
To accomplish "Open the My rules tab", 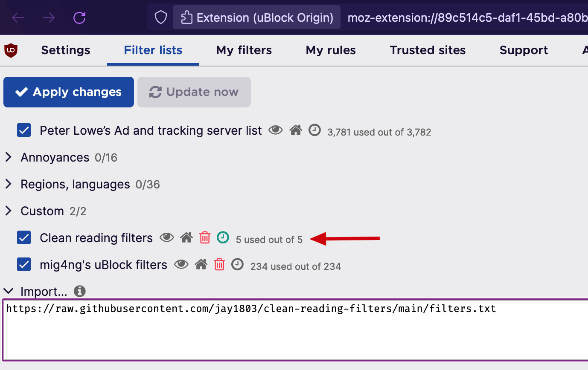I will tap(331, 50).
